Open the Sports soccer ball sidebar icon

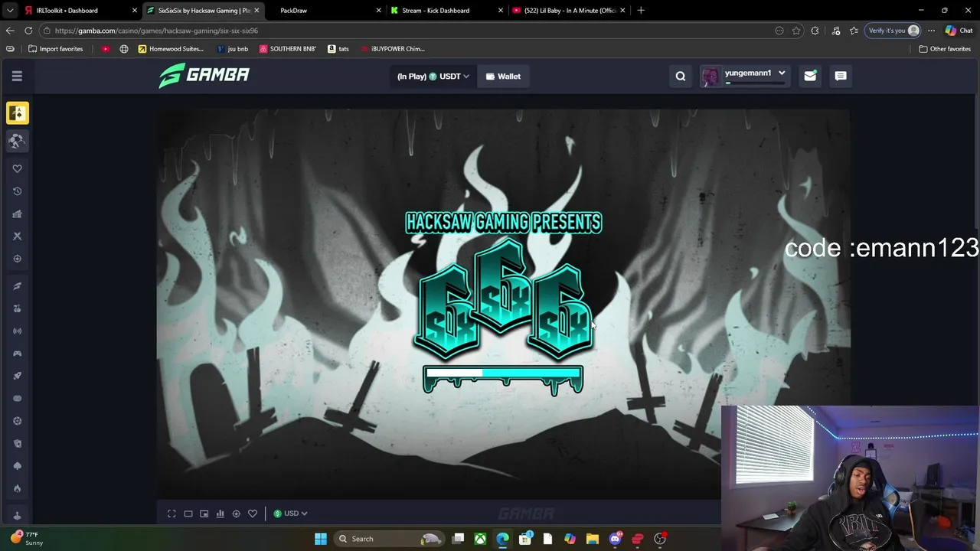click(17, 141)
